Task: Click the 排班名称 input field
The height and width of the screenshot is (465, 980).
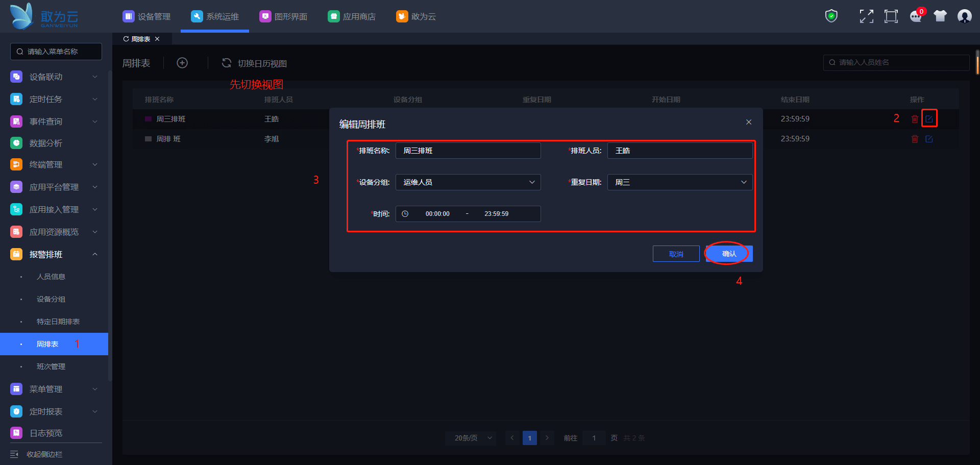Action: tap(468, 151)
